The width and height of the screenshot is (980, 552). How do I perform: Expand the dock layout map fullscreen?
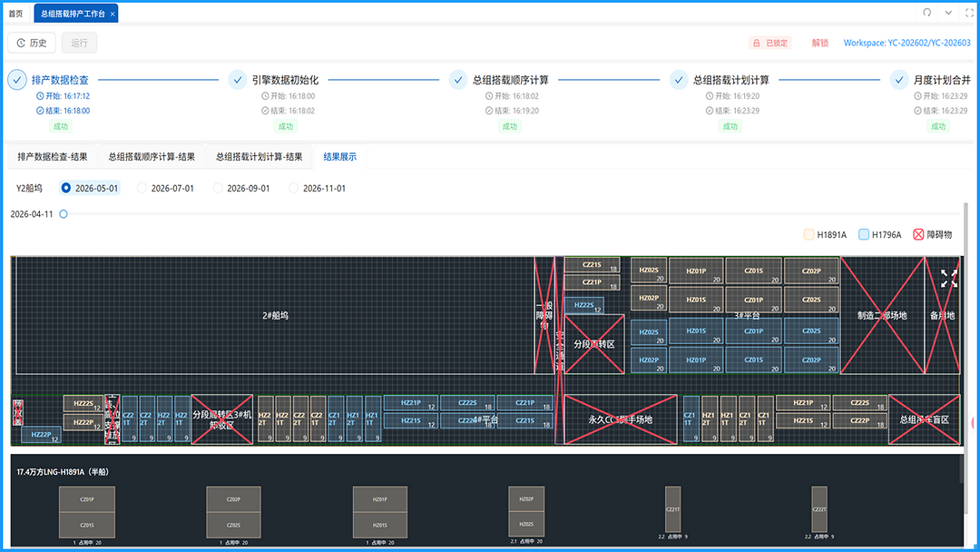[x=948, y=279]
